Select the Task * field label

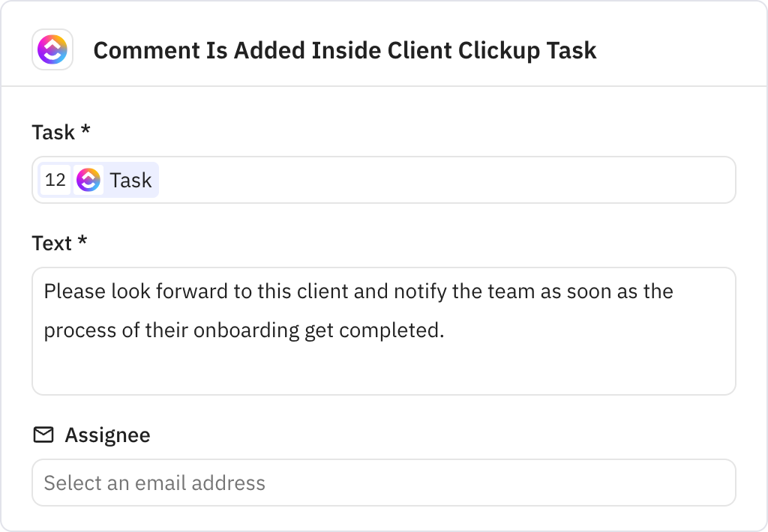point(60,132)
